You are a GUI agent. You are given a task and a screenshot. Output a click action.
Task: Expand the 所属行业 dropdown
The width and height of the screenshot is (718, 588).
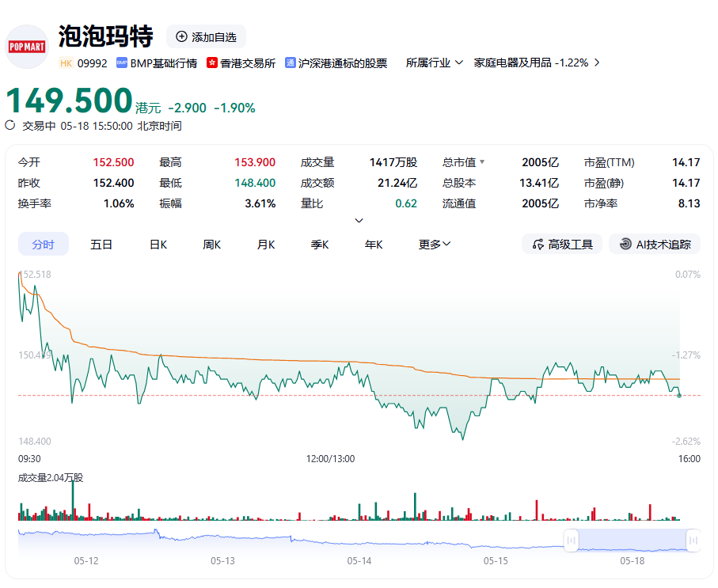coord(434,63)
